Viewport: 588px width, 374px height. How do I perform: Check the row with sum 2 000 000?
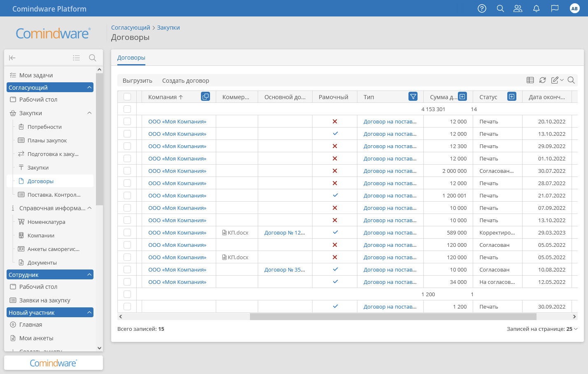(127, 171)
